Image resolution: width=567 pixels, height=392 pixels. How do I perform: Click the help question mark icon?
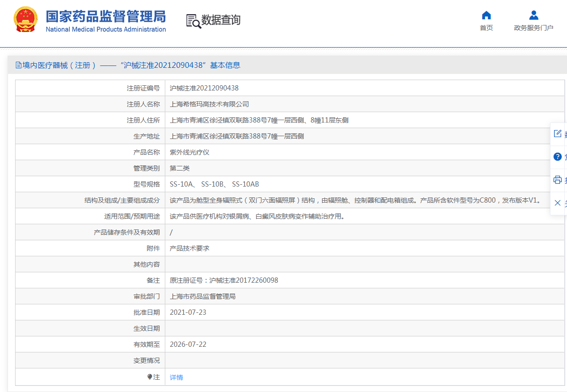558,157
